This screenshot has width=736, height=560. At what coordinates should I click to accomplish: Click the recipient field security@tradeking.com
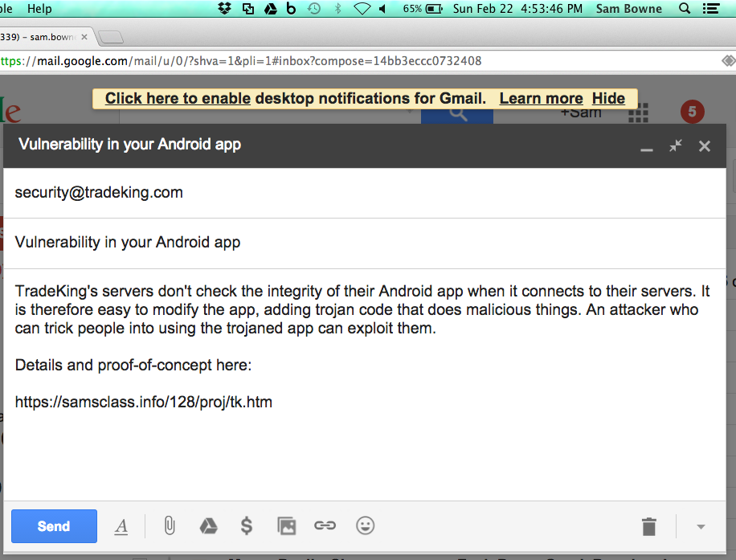[x=364, y=193]
